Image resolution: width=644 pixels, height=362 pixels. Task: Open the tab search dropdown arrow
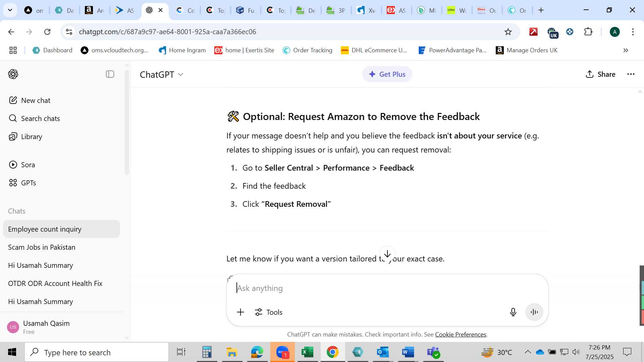coord(10,10)
